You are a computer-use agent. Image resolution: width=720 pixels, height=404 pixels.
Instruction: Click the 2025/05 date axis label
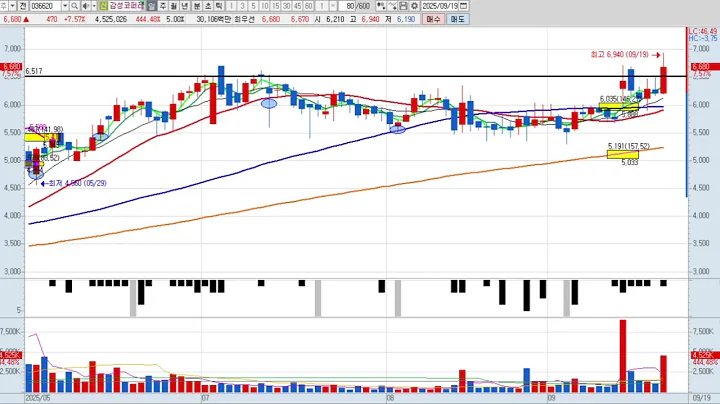click(38, 398)
